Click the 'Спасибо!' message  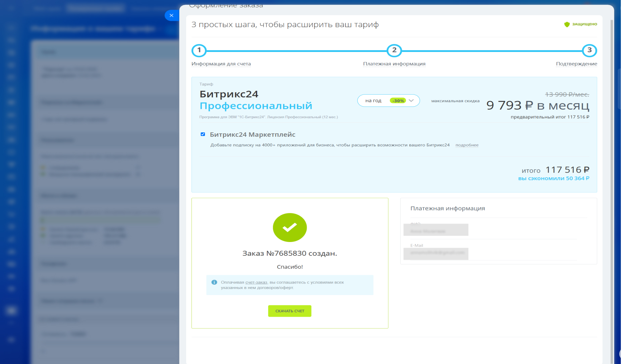pyautogui.click(x=290, y=267)
